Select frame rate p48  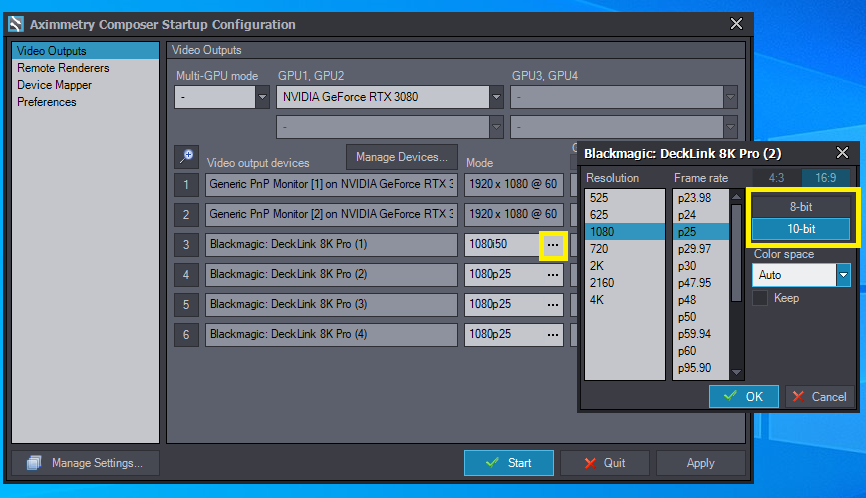701,300
